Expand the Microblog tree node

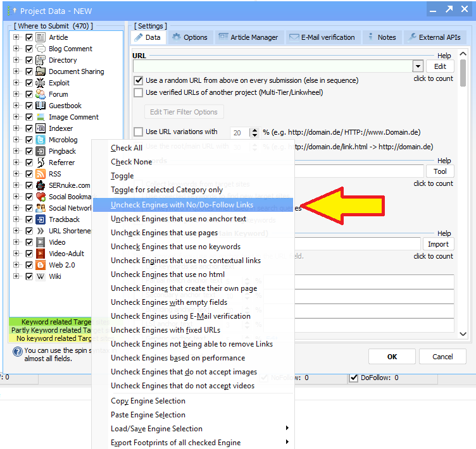pyautogui.click(x=16, y=140)
